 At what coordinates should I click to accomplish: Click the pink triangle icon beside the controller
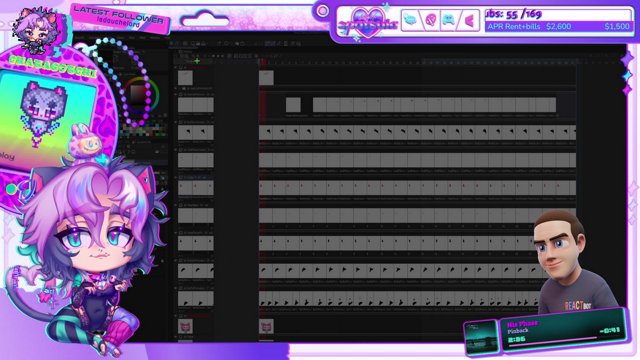pyautogui.click(x=469, y=20)
